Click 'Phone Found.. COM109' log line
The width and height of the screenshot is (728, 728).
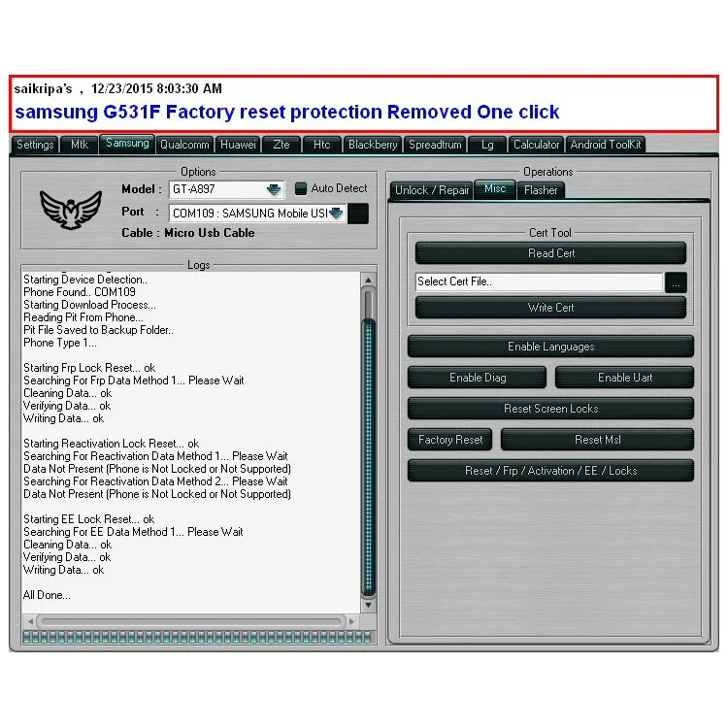80,292
